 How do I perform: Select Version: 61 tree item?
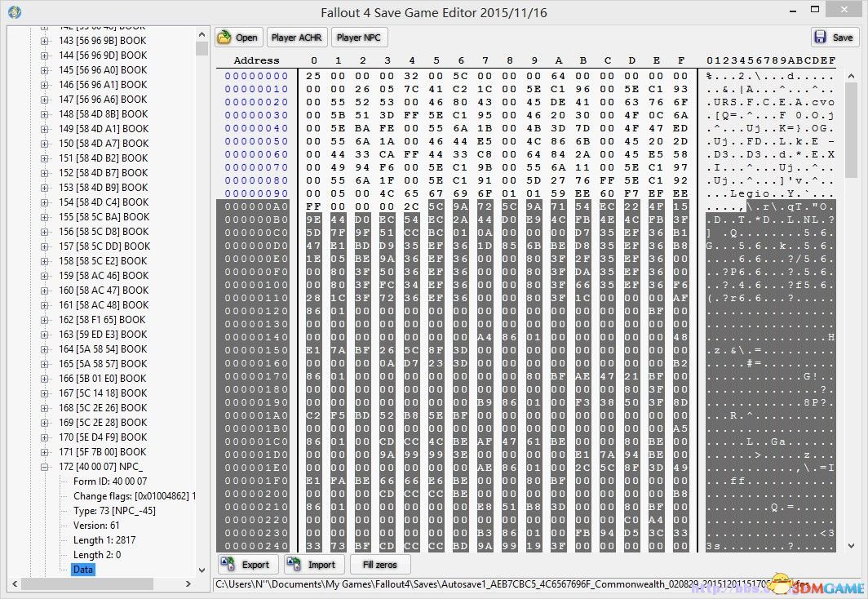pos(96,526)
